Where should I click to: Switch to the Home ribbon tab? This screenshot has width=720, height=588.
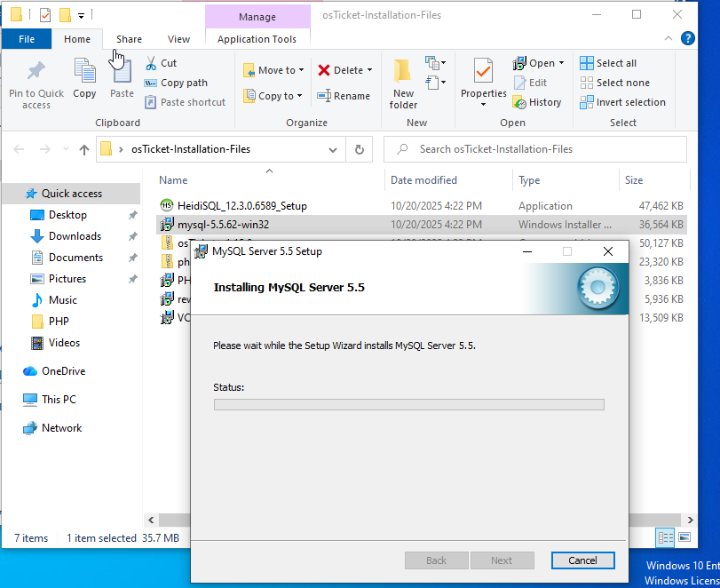(77, 39)
